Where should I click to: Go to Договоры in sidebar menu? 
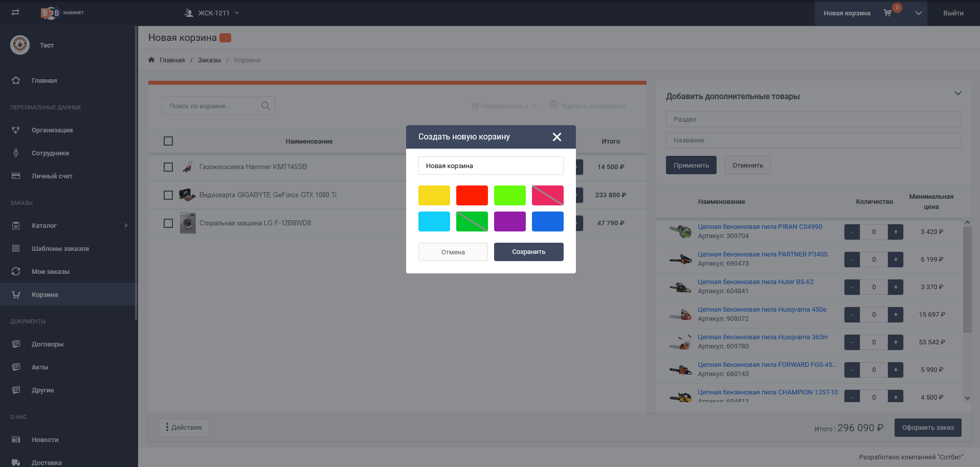(47, 344)
